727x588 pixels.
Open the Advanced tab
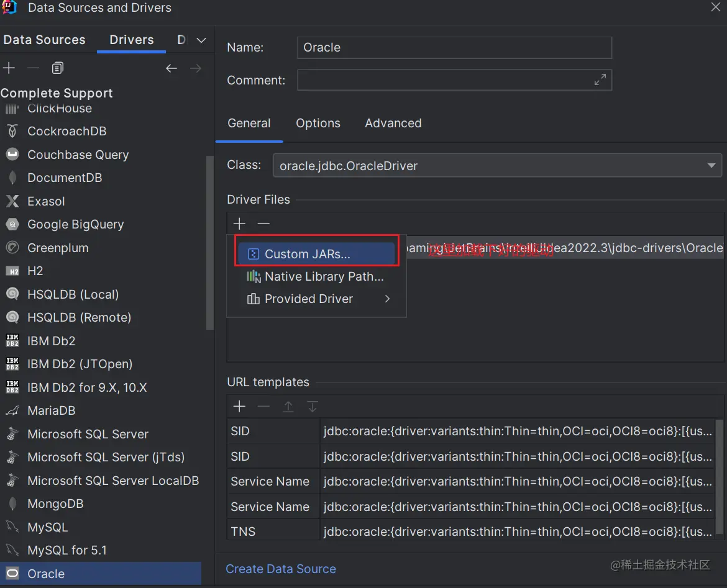pos(393,124)
